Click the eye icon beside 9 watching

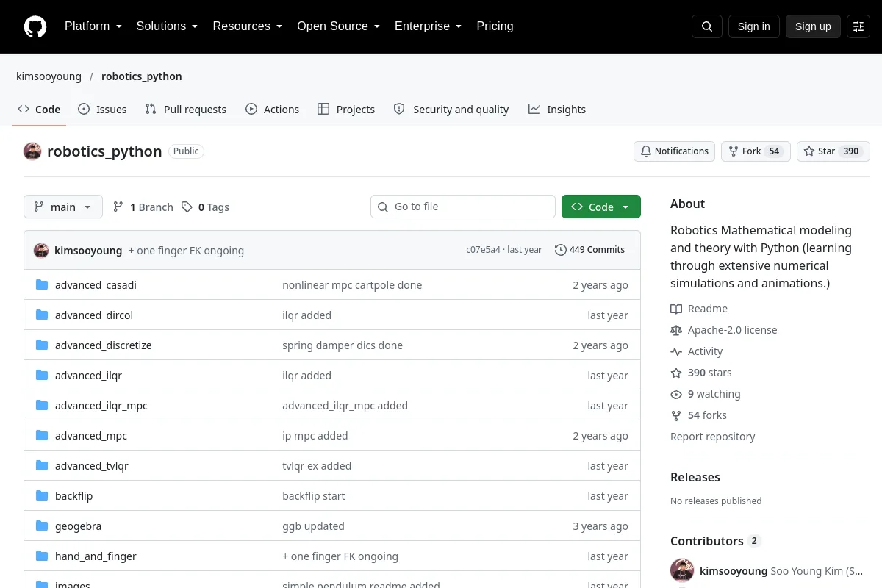tap(676, 394)
